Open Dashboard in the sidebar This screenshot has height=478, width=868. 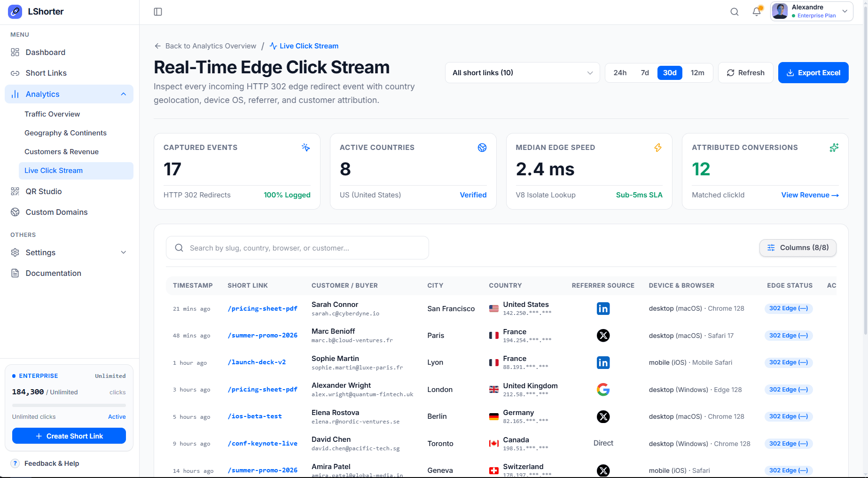(69, 52)
